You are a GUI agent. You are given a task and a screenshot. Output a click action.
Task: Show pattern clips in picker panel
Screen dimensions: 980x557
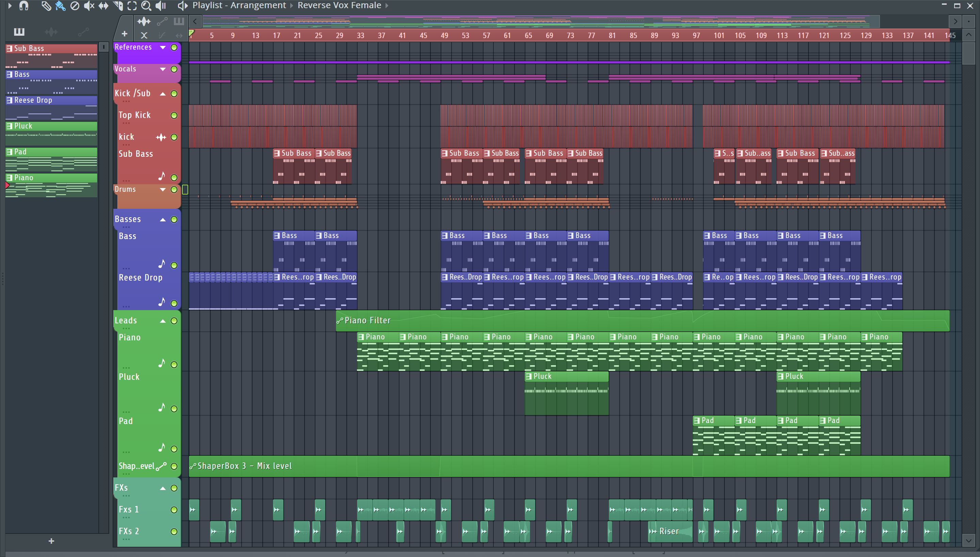coord(19,31)
